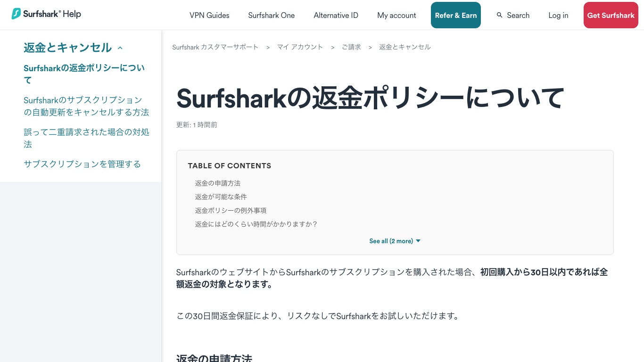Open the Search text link
Screen dimensions: 644x362
(x=518, y=15)
